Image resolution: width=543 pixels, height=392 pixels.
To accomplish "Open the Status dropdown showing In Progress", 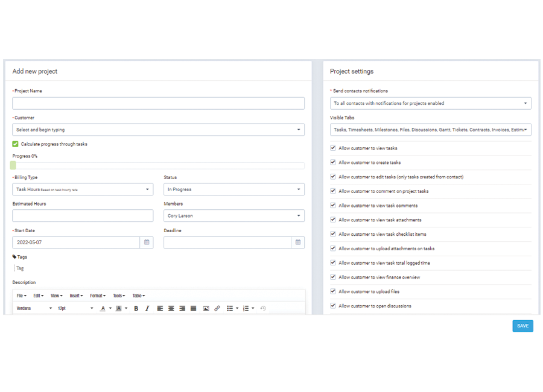I will click(233, 189).
